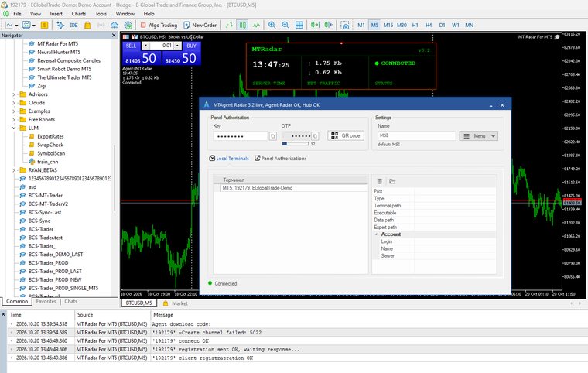Click the OTP timer progress bar
The image size is (588, 373).
click(x=296, y=144)
